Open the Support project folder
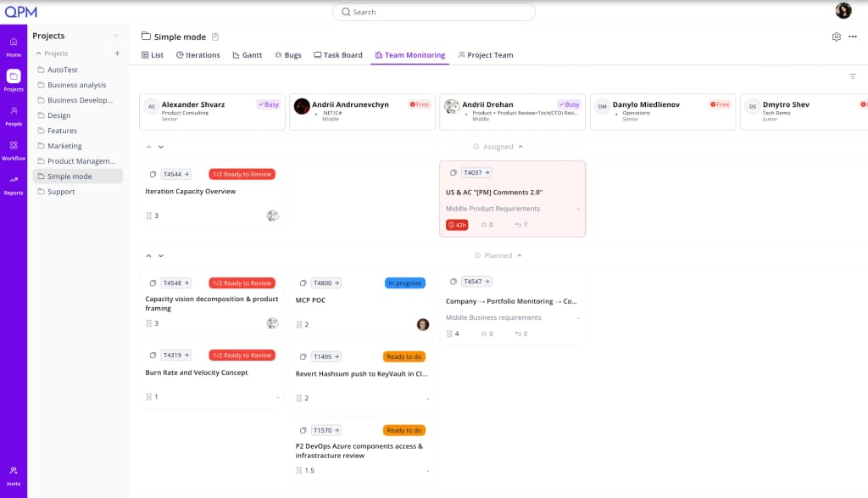Viewport: 868px width, 498px height. click(77, 192)
